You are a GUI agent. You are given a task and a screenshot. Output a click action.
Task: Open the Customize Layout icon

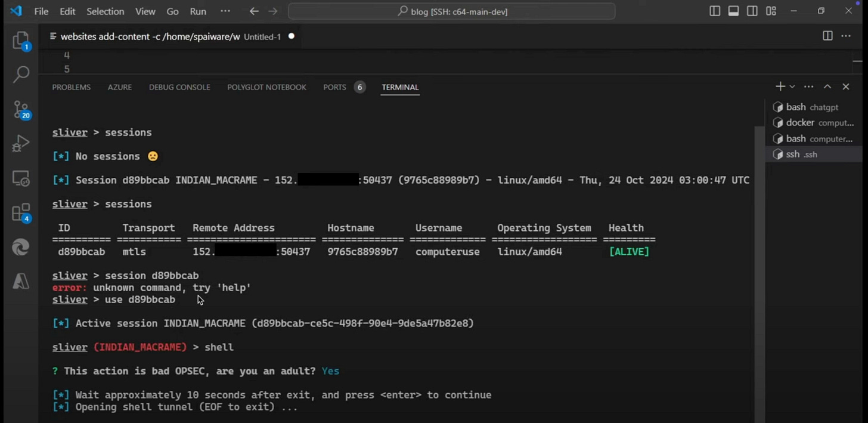click(771, 11)
